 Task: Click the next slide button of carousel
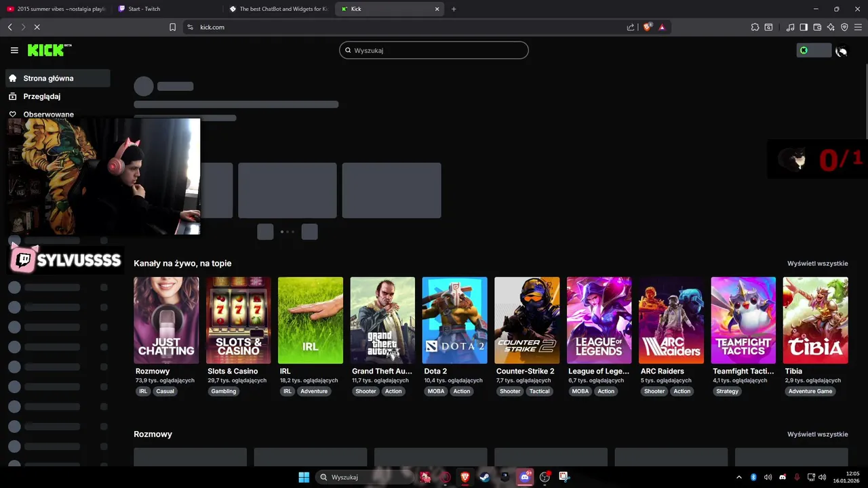310,232
